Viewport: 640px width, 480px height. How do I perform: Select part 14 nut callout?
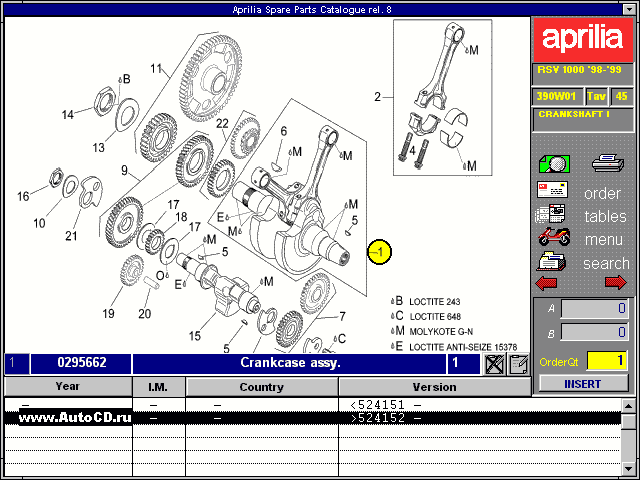(68, 115)
